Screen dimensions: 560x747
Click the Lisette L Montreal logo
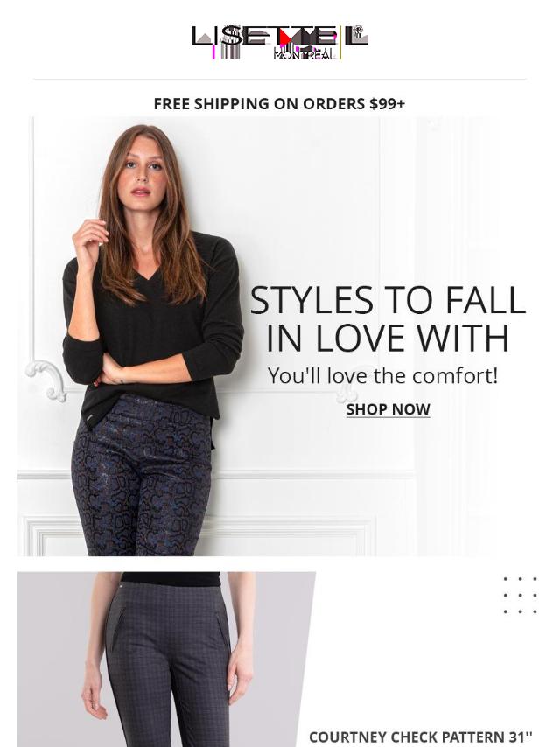pos(280,42)
